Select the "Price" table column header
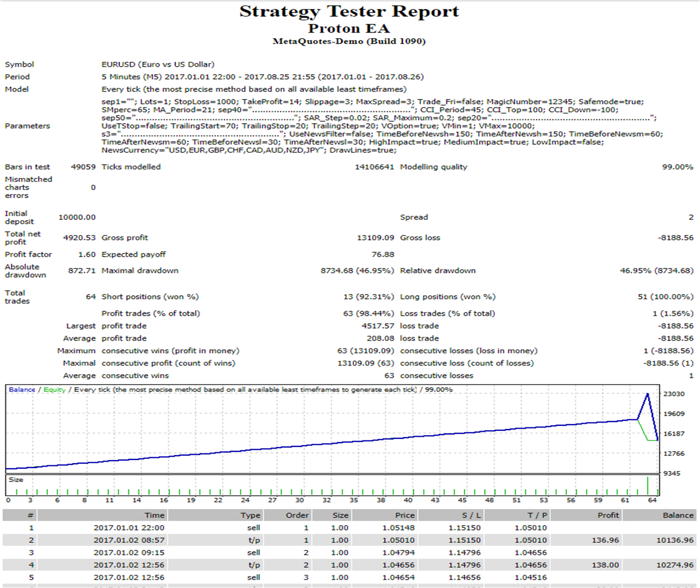 coord(405,516)
